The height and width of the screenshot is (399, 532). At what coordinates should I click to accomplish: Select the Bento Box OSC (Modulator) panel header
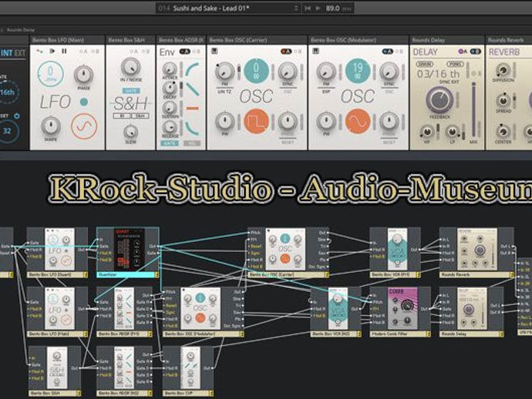point(359,40)
